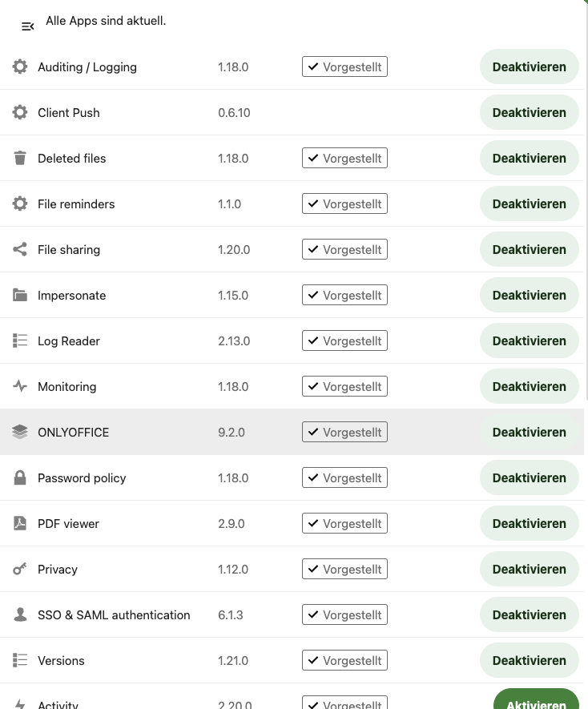Click Deaktivieren for PDF viewer
588x709 pixels.
point(530,523)
